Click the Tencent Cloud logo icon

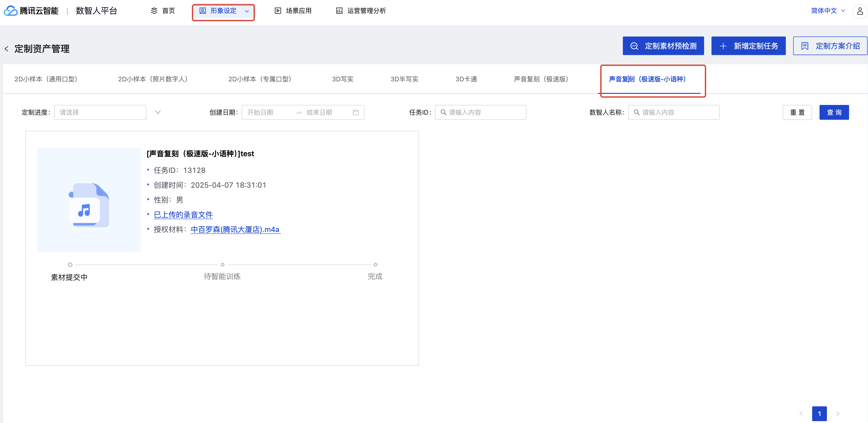pyautogui.click(x=10, y=11)
